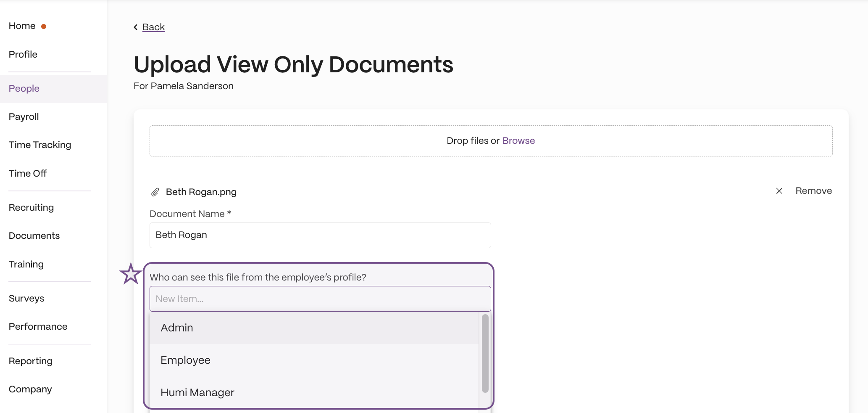Click the paperclip attachment icon
The image size is (868, 413).
[155, 192]
